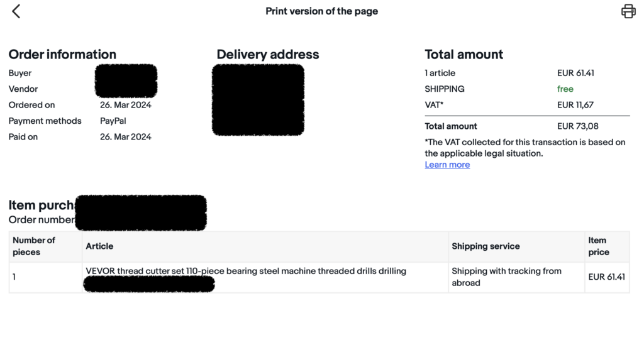This screenshot has height=357, width=644.
Task: Click the Paid on label
Action: (x=23, y=136)
